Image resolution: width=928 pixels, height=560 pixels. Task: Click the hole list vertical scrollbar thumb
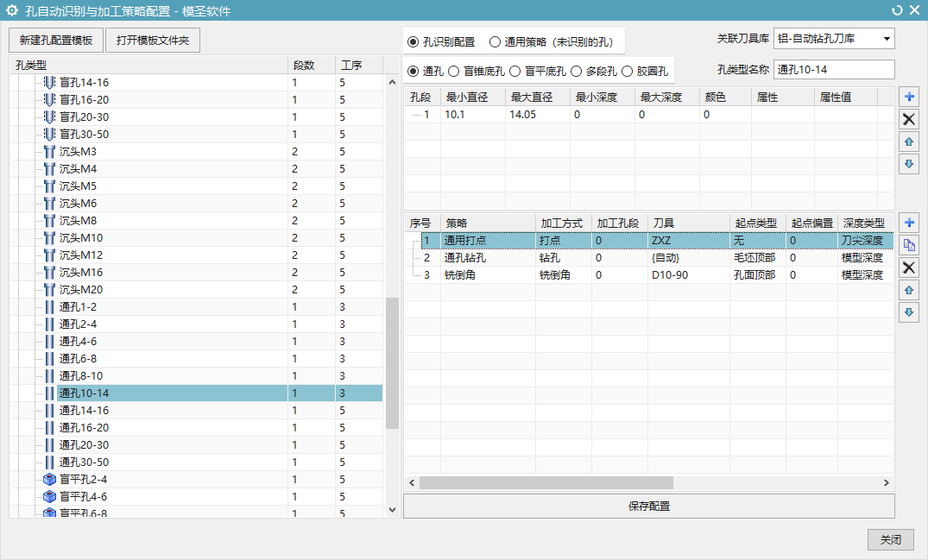click(x=392, y=363)
